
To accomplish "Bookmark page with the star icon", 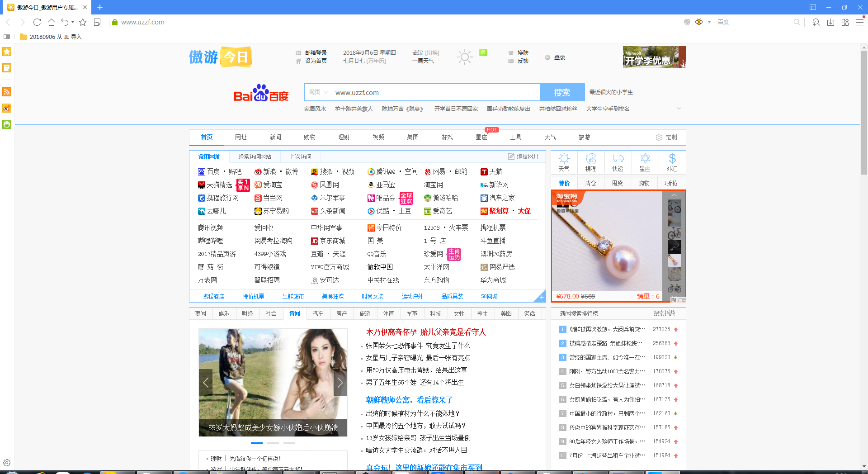I will tap(83, 22).
